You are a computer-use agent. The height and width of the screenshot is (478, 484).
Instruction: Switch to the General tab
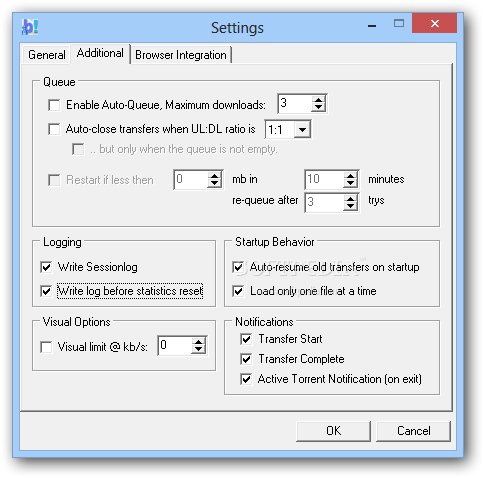[x=46, y=55]
